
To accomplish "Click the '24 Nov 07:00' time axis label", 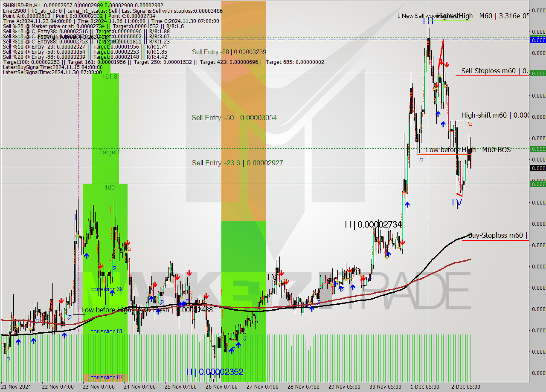I will coord(139,387).
